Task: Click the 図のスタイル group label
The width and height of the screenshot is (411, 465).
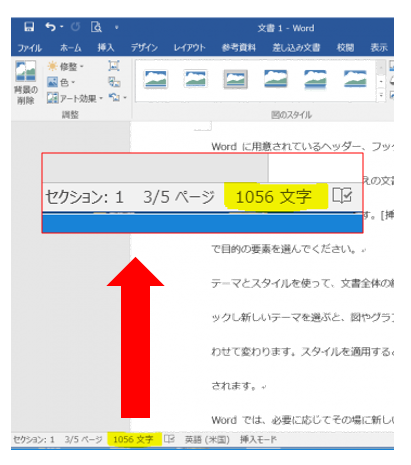Action: click(292, 115)
